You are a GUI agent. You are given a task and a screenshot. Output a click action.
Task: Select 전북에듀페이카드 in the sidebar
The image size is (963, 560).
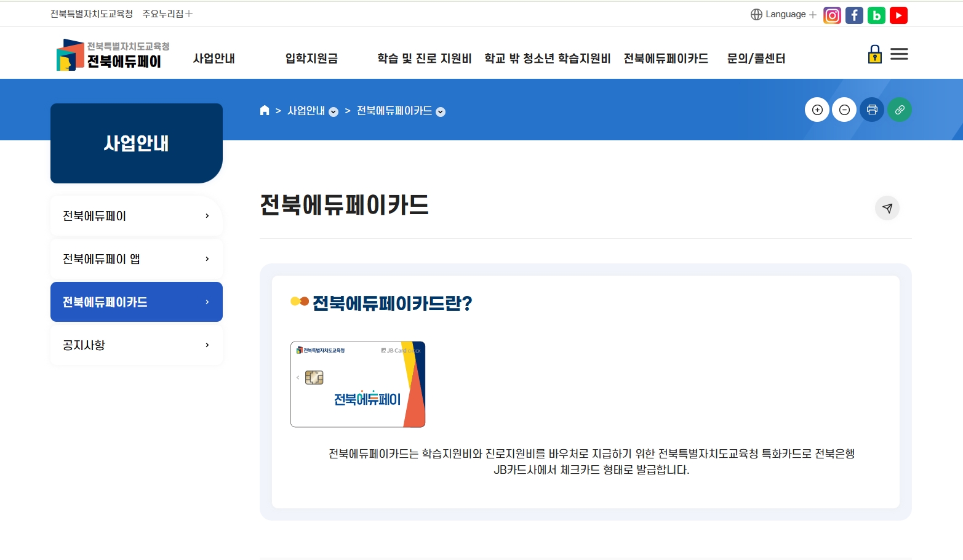[137, 302]
